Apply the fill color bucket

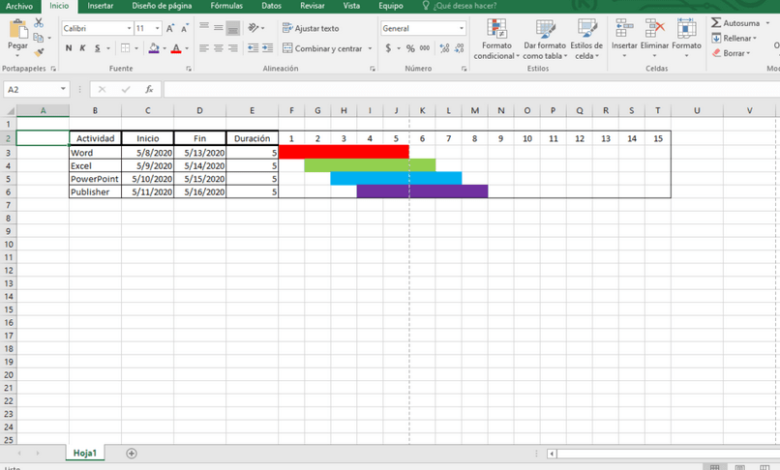tap(154, 48)
